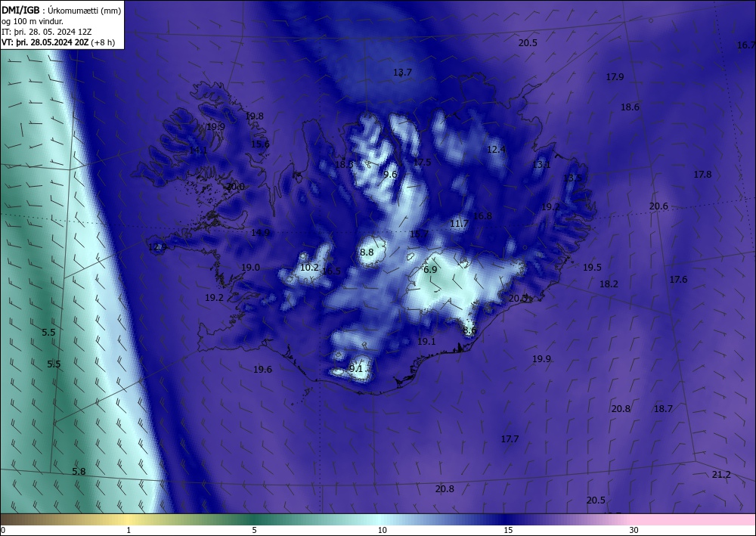Select the 19.5 value off east coast
The image size is (756, 536).
pyautogui.click(x=592, y=268)
